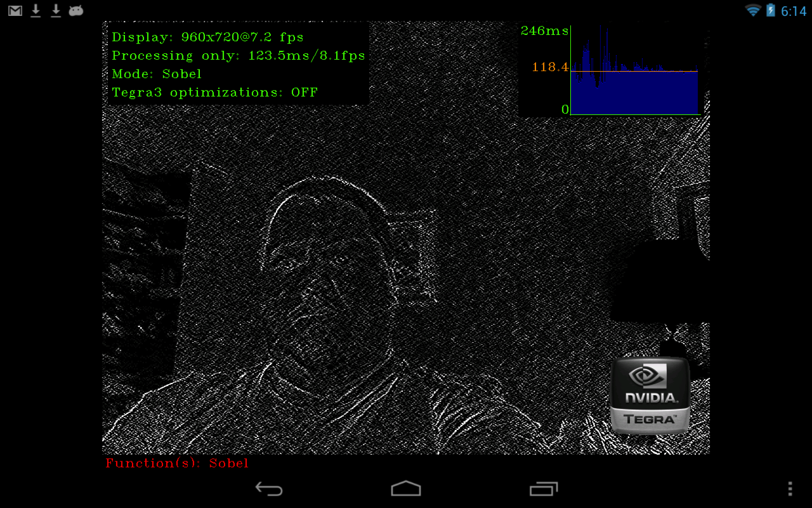The width and height of the screenshot is (812, 508).
Task: Tap the first download notification icon
Action: click(x=36, y=11)
